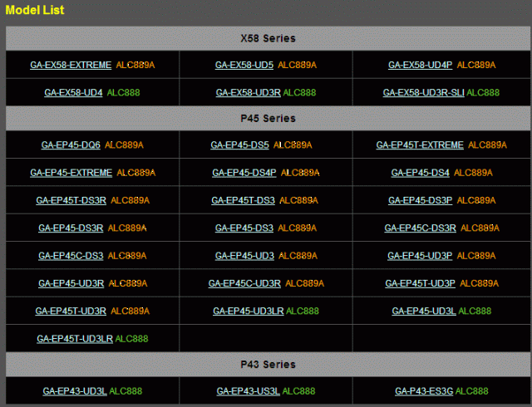
Task: Click the GA-EP45-UD3 link
Action: [x=244, y=256]
